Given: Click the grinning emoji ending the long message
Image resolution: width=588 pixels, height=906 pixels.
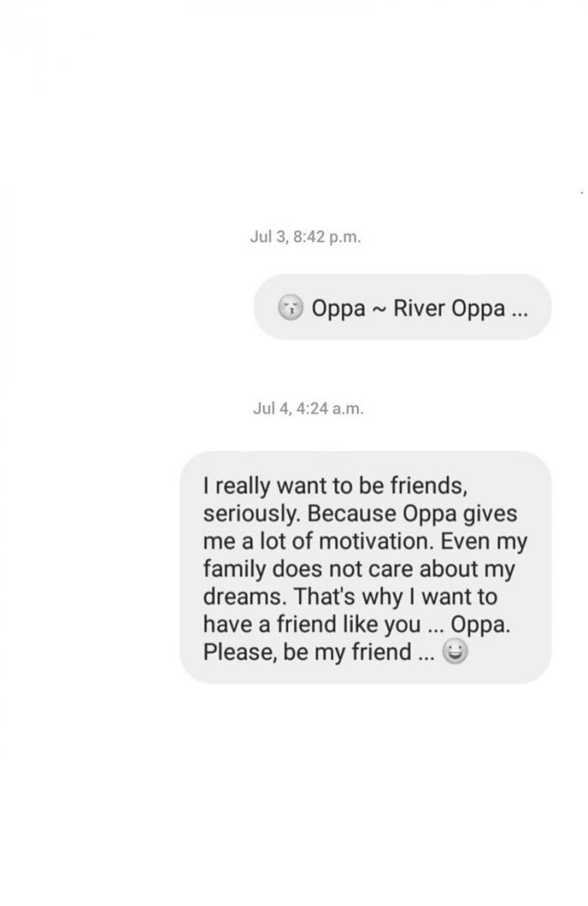Looking at the screenshot, I should click(454, 651).
